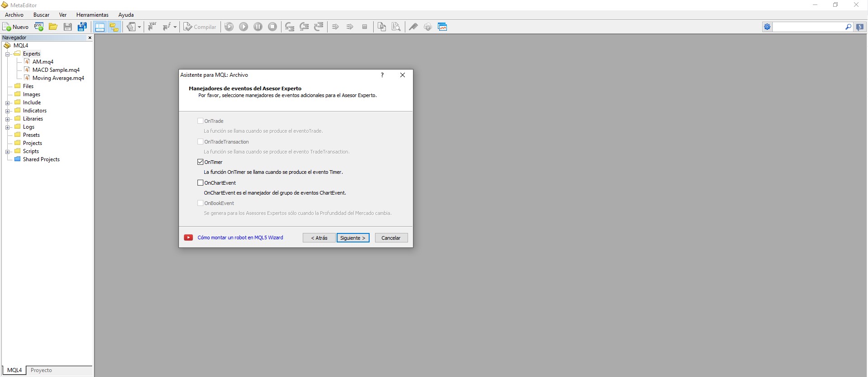Click the OnBookEvent checkbox

click(x=200, y=203)
